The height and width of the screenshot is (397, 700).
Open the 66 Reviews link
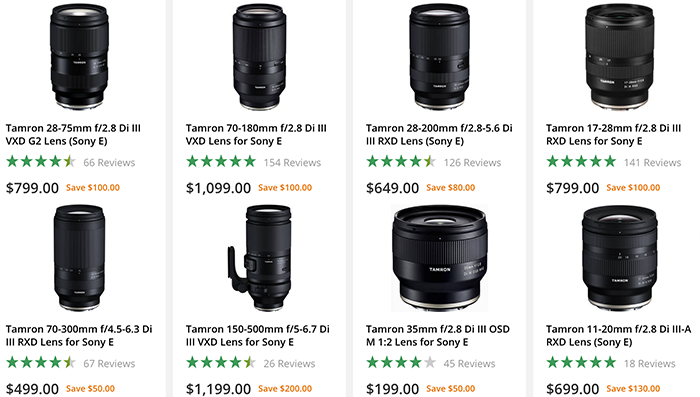[x=109, y=163]
